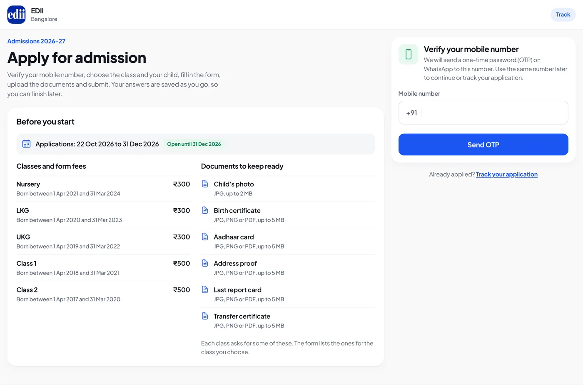This screenshot has height=392, width=583.
Task: Click the Admissions 2026-27 label
Action: click(x=36, y=41)
